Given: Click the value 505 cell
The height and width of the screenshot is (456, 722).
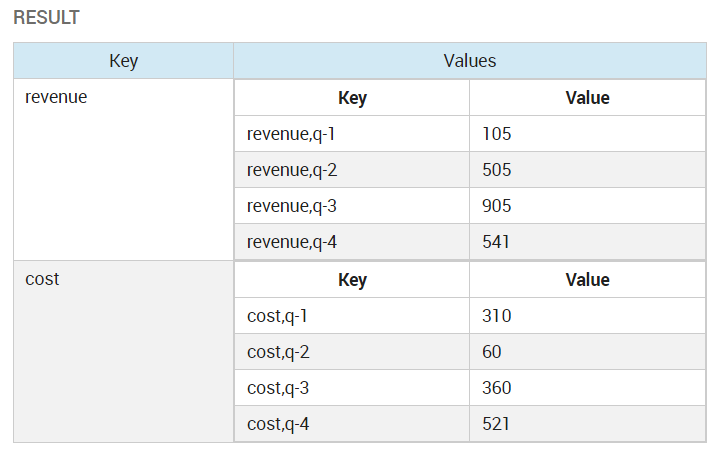Looking at the screenshot, I should click(587, 170).
